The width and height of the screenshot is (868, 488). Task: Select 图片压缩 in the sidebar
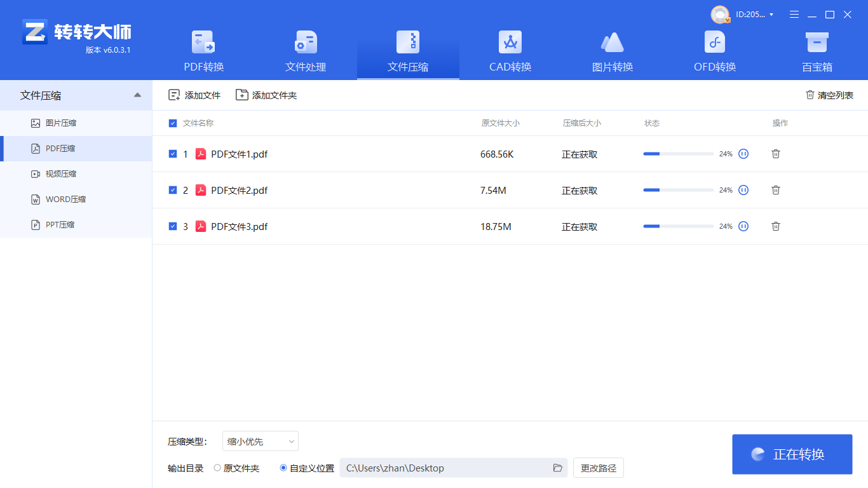(x=76, y=123)
